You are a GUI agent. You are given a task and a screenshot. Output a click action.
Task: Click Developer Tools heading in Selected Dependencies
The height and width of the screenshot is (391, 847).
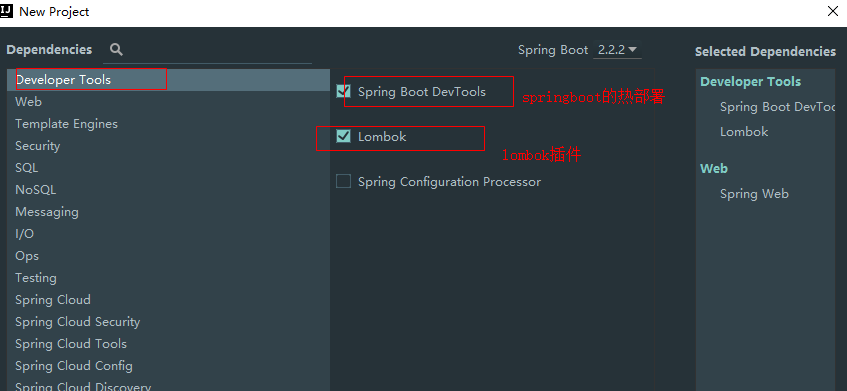coord(750,82)
